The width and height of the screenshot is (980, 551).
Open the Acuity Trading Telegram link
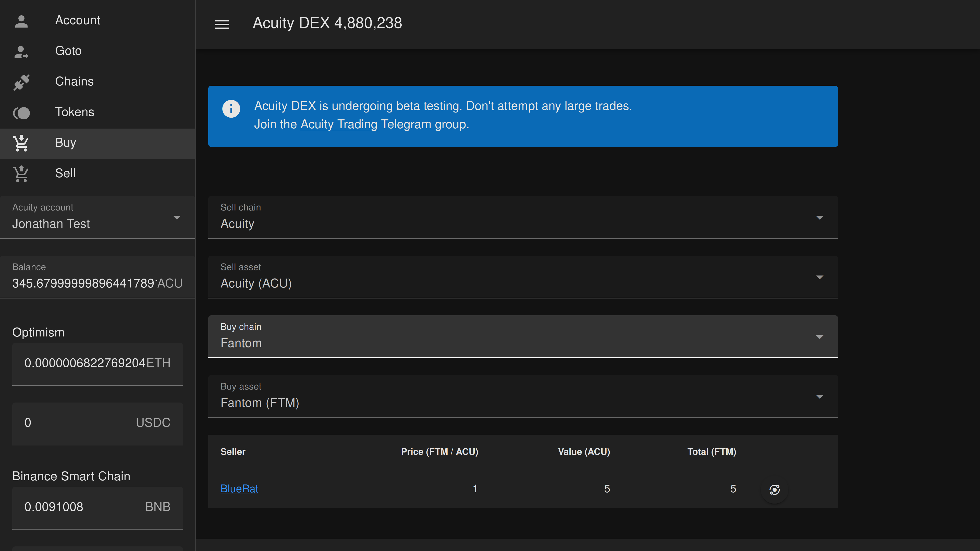coord(339,124)
